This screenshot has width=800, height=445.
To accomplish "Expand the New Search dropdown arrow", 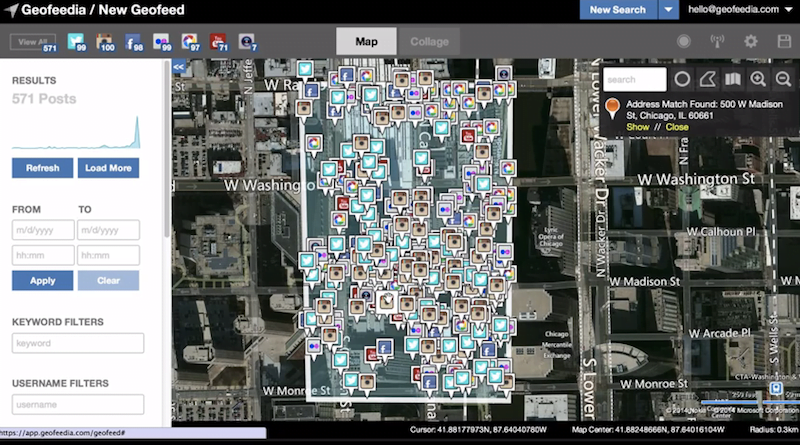I will (x=668, y=10).
